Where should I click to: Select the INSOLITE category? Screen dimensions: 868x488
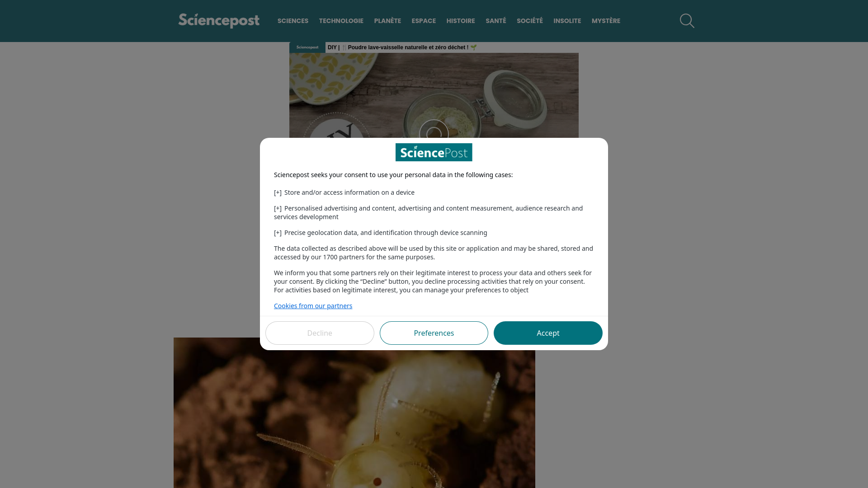point(567,21)
